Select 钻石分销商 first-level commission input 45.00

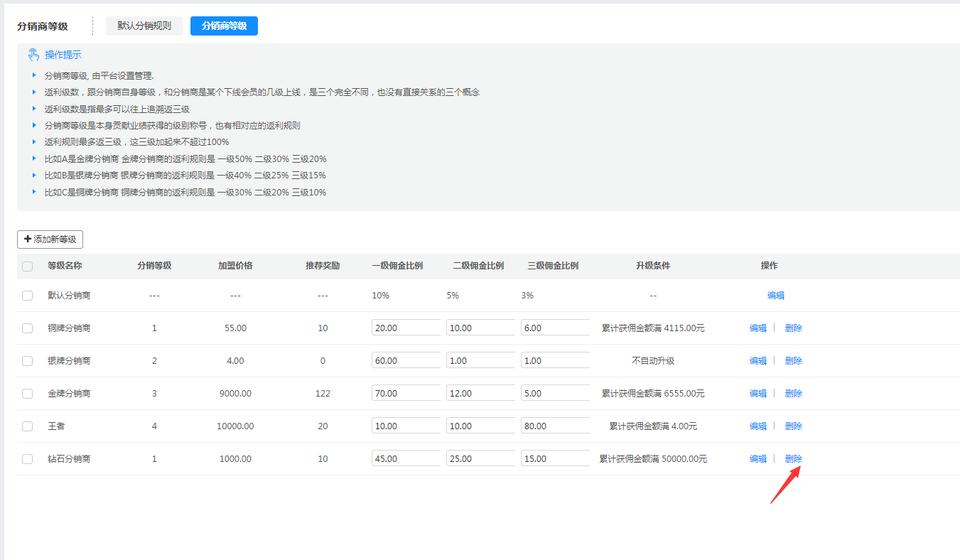406,458
